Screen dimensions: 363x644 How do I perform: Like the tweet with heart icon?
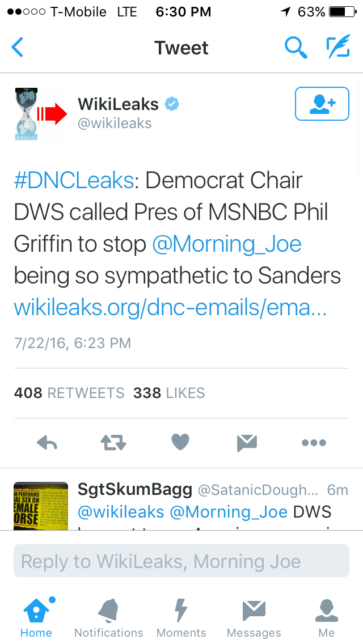click(x=180, y=443)
